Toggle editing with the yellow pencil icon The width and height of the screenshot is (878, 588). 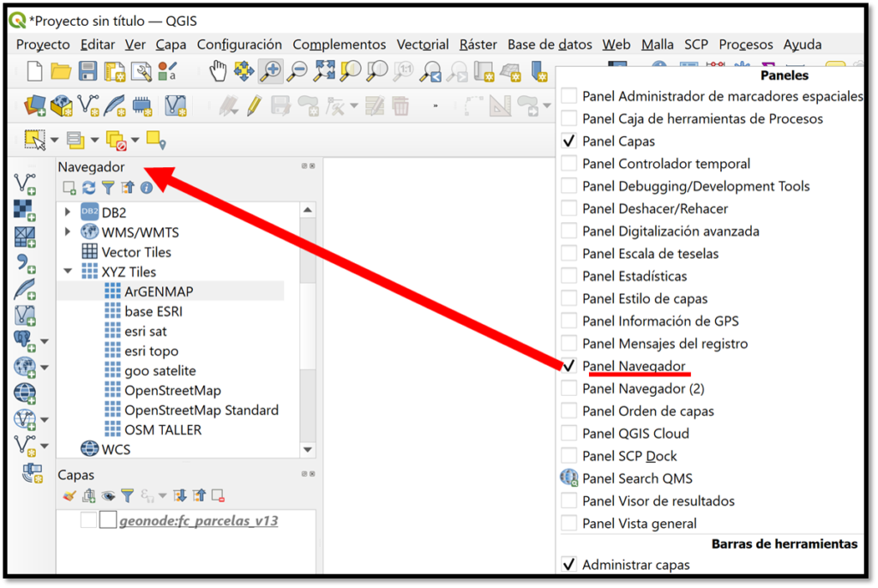254,105
